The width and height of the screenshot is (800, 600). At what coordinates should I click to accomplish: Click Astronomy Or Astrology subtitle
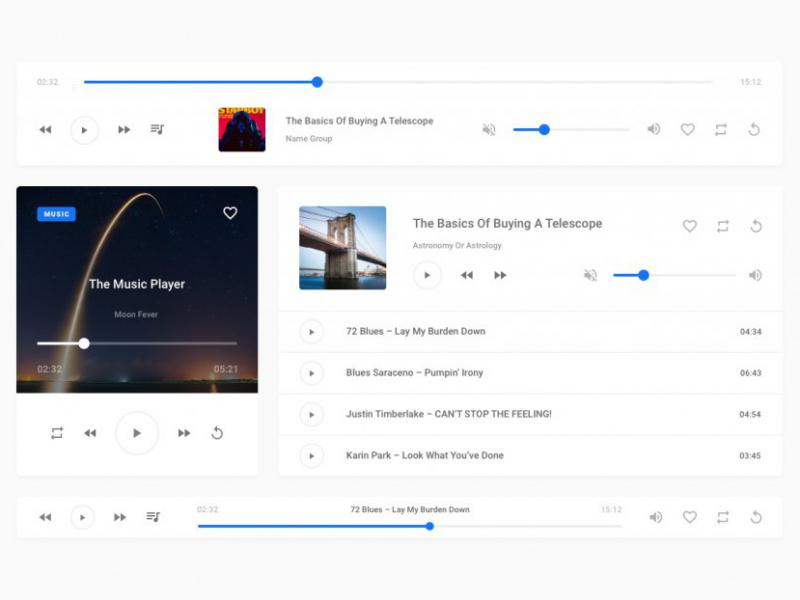[x=457, y=245]
